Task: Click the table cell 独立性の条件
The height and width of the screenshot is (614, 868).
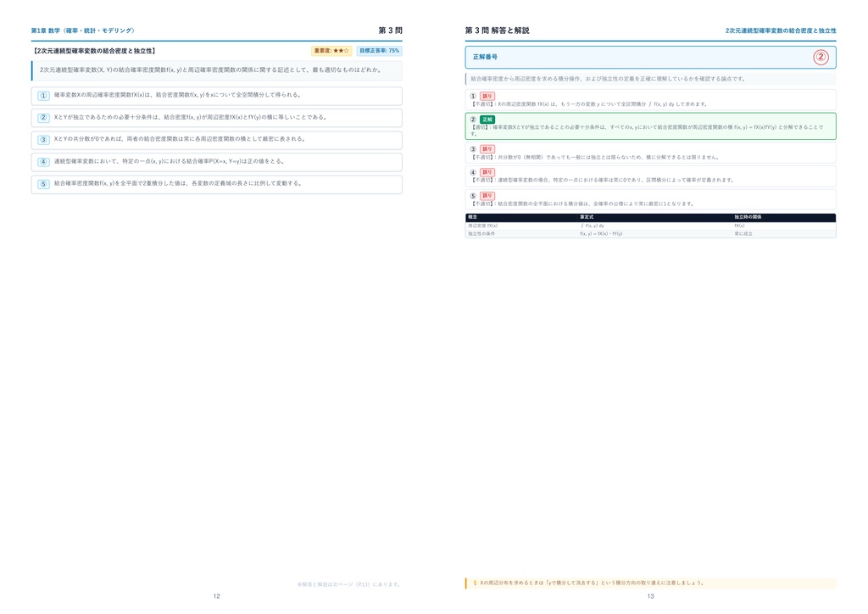Action: [481, 233]
